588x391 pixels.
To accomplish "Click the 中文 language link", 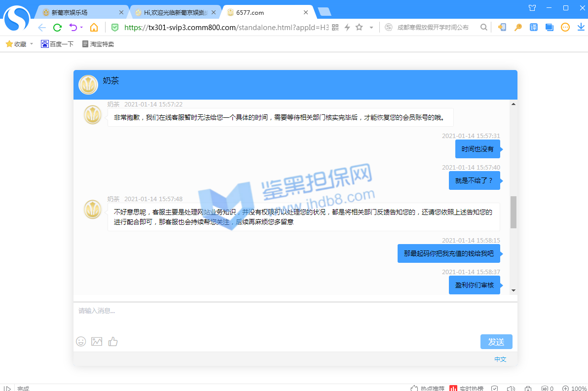I will click(500, 359).
